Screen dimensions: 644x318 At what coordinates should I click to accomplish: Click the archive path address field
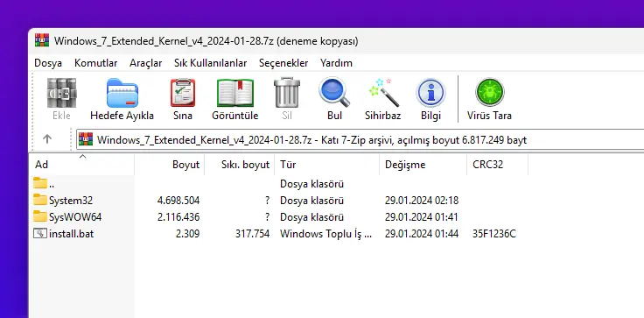[x=360, y=140]
